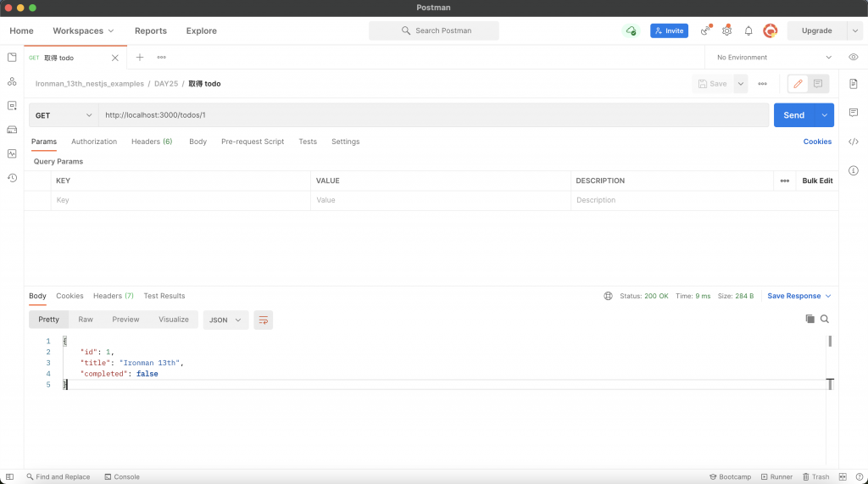Switch to the Authorization tab

[x=94, y=142]
